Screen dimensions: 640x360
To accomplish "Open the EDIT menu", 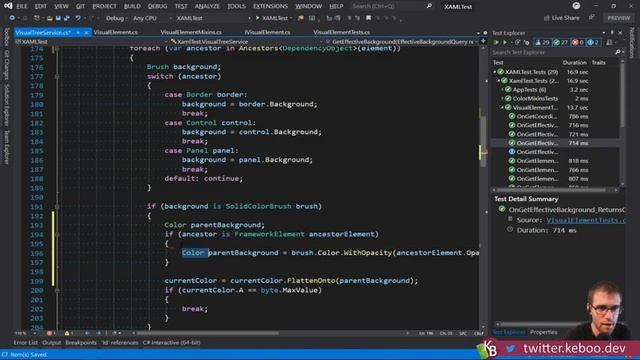I will coord(40,6).
